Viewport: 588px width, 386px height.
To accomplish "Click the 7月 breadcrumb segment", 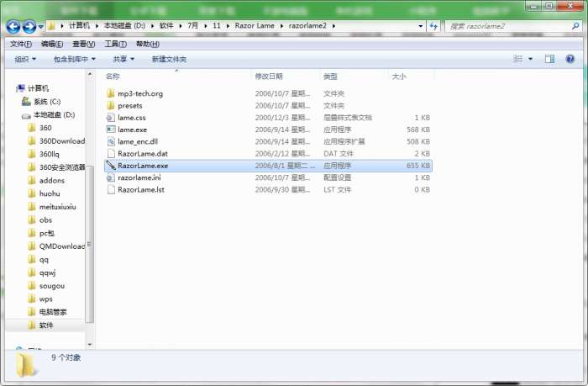I will (192, 25).
